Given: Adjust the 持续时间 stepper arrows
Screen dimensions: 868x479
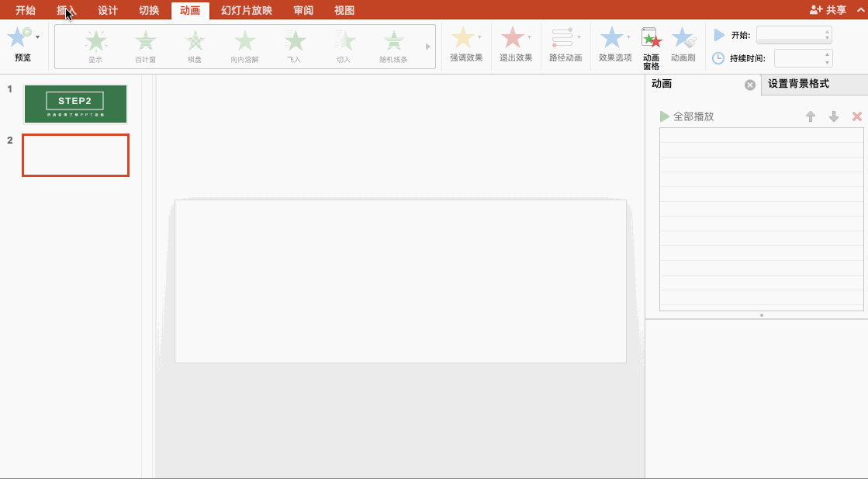Looking at the screenshot, I should coord(827,58).
